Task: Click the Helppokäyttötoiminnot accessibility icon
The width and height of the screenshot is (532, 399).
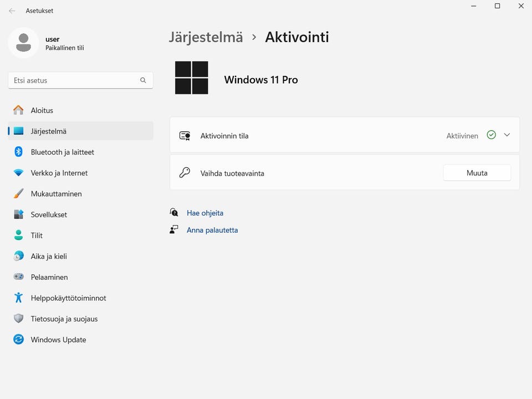Action: pyautogui.click(x=18, y=298)
